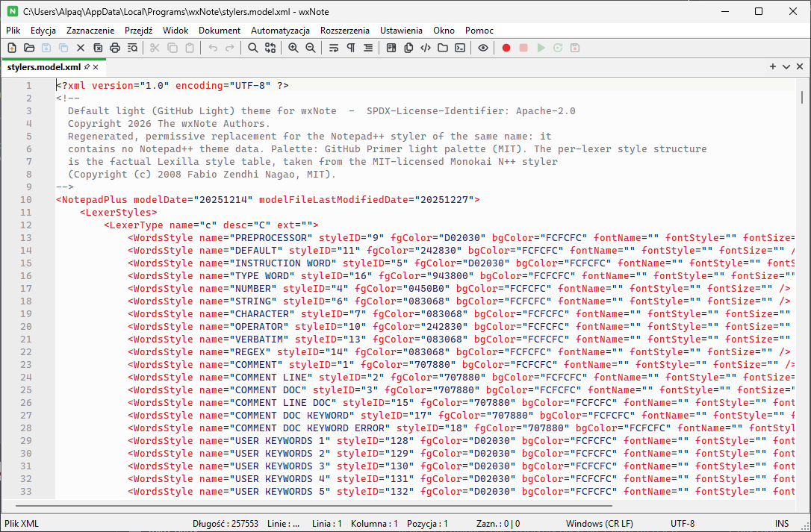Image resolution: width=811 pixels, height=532 pixels.
Task: Open the Function List code icon
Action: (425, 48)
